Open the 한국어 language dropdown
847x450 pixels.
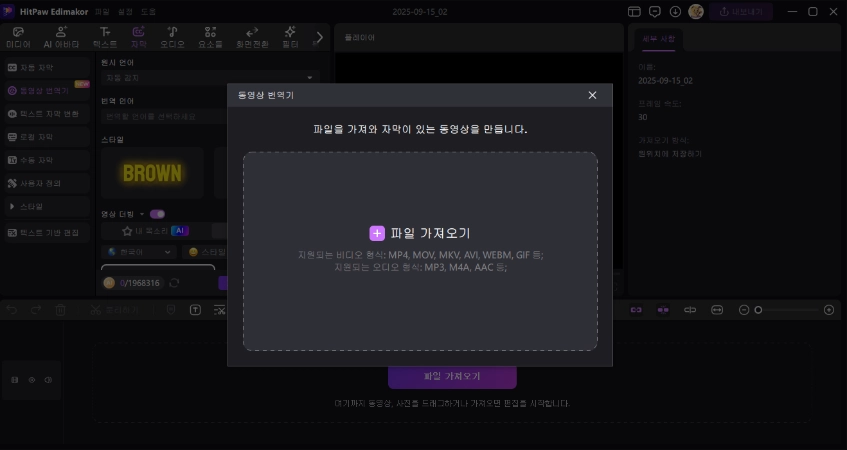138,252
